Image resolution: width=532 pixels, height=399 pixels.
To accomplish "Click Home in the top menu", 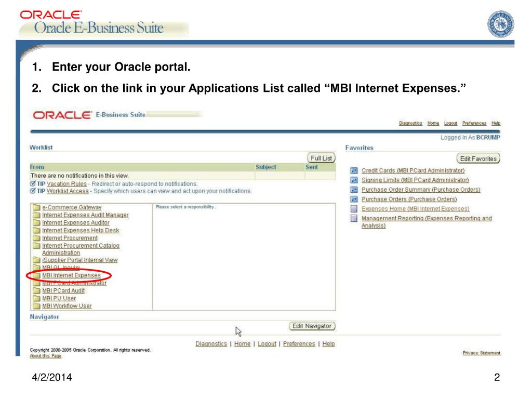I will (x=433, y=123).
